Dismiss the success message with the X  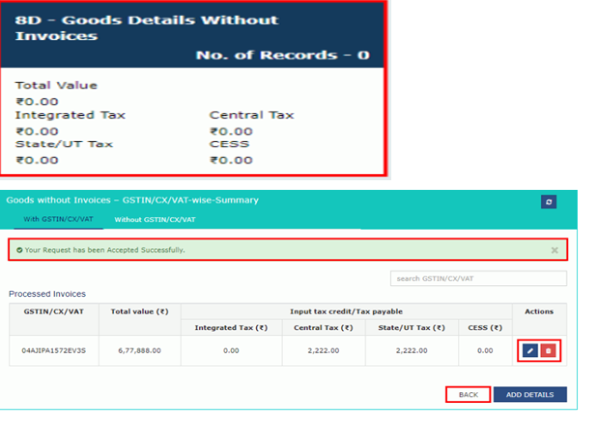click(x=554, y=250)
